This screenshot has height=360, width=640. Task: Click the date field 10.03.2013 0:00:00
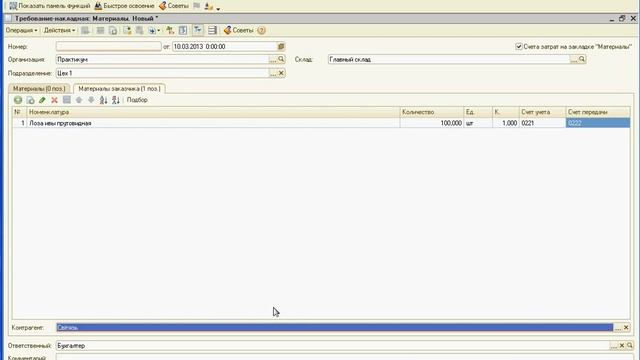[x=224, y=47]
